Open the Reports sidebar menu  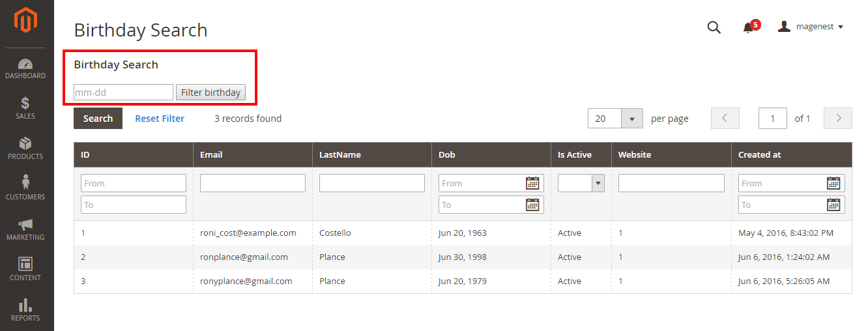pyautogui.click(x=26, y=311)
